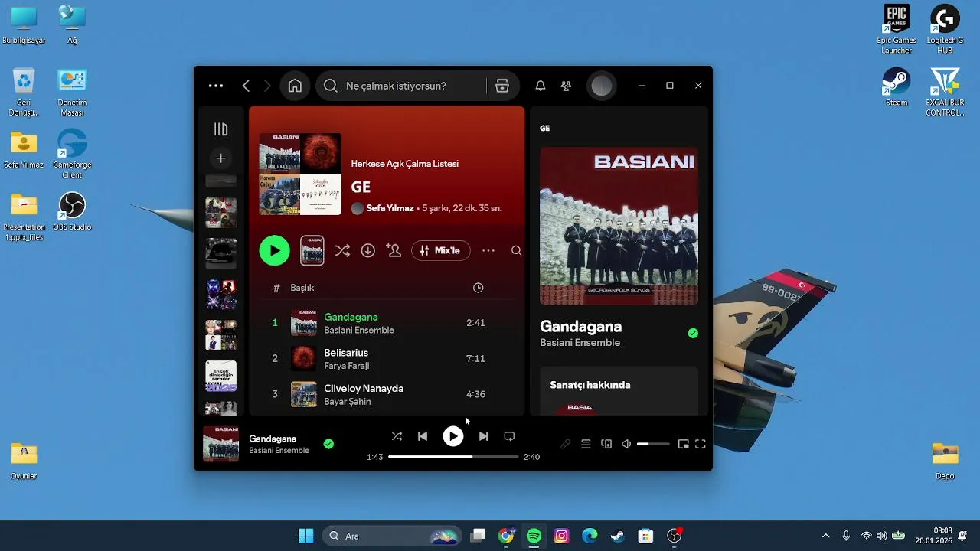Adjust the volume slider
Screen dimensions: 980x551
point(653,444)
